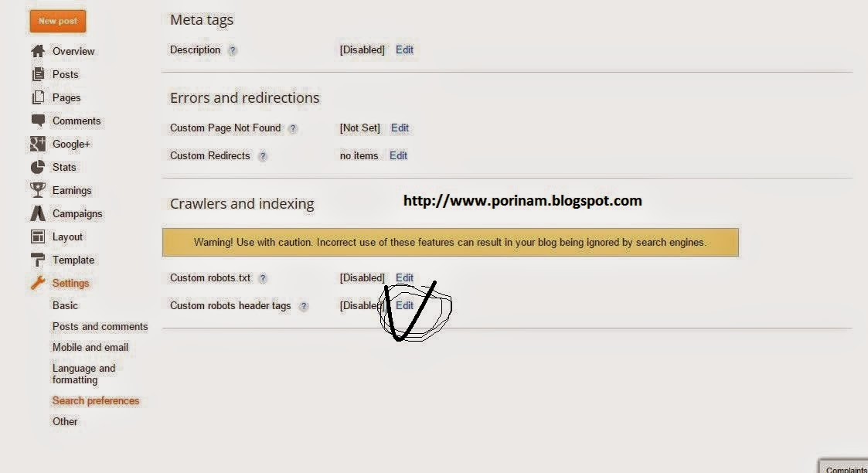Go to Posts and comments settings

coord(100,326)
